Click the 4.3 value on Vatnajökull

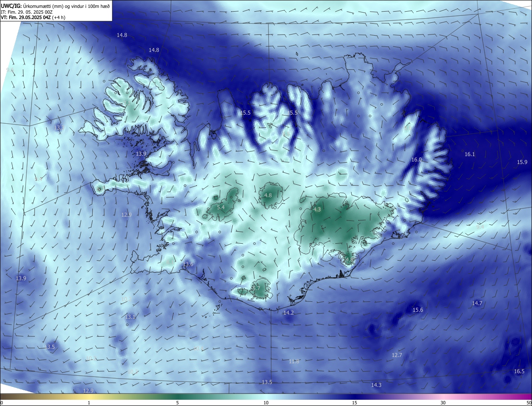coord(317,210)
